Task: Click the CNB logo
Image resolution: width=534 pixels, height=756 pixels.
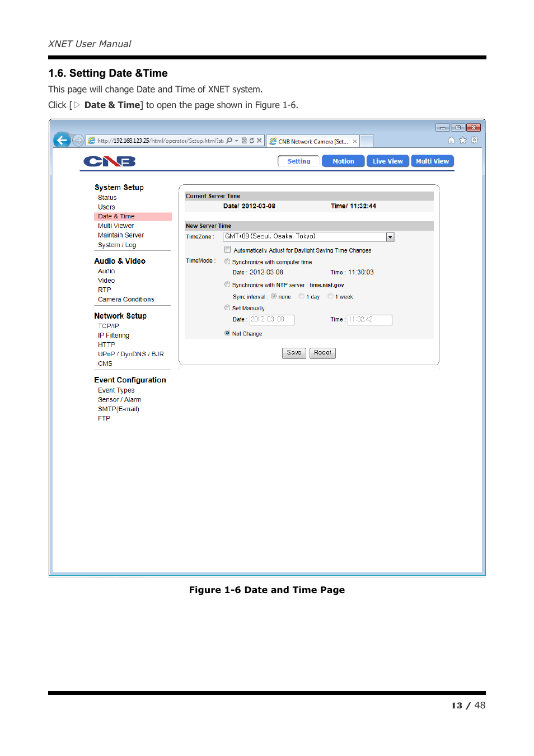Action: click(x=110, y=162)
